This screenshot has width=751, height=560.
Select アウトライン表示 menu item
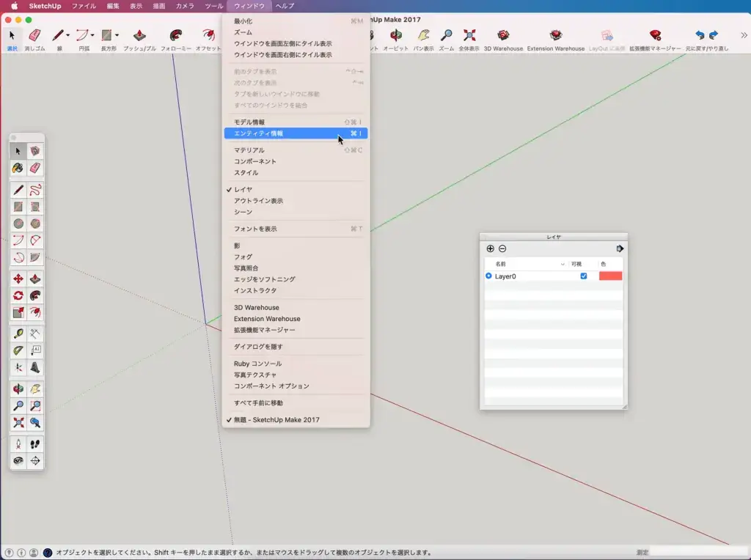[296, 201]
